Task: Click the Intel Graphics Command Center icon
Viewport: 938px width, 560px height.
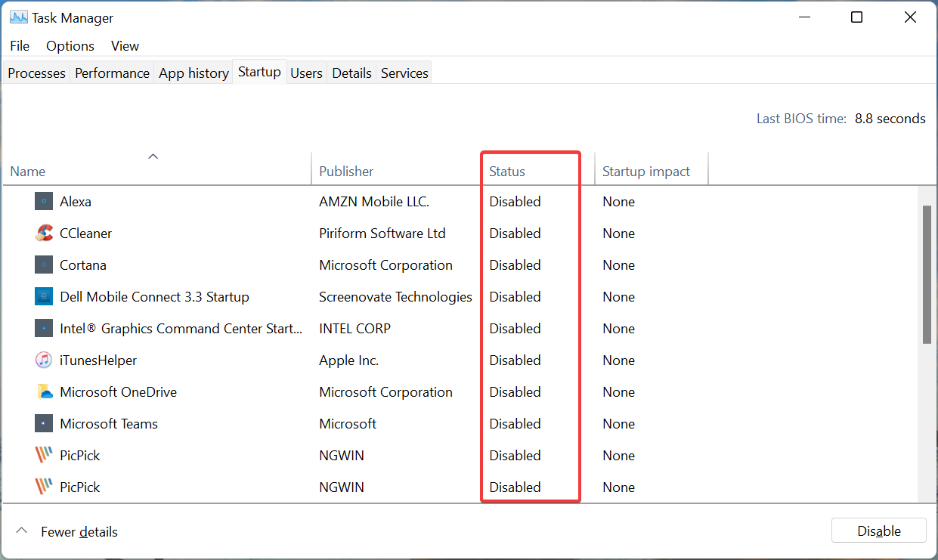Action: tap(43, 328)
